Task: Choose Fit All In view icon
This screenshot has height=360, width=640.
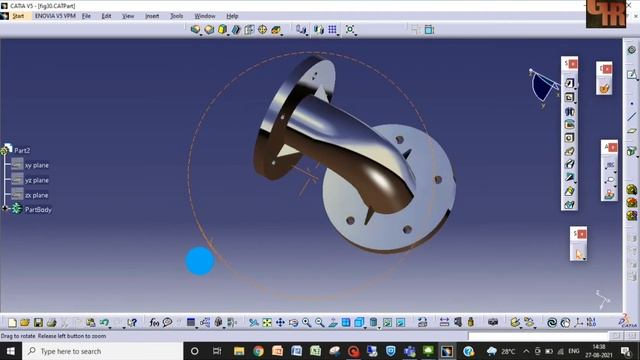Action: point(267,323)
